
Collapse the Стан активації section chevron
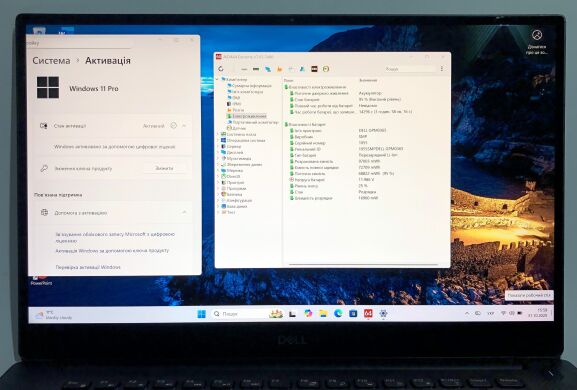[x=184, y=126]
